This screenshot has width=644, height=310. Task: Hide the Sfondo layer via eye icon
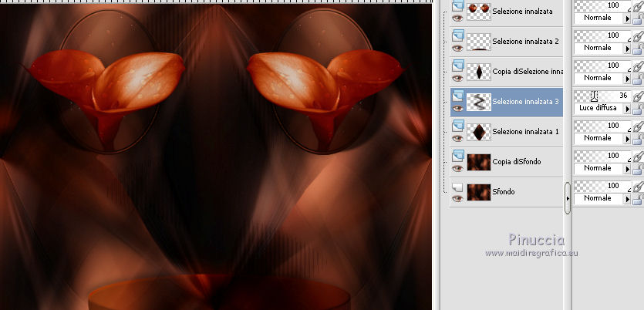457,198
